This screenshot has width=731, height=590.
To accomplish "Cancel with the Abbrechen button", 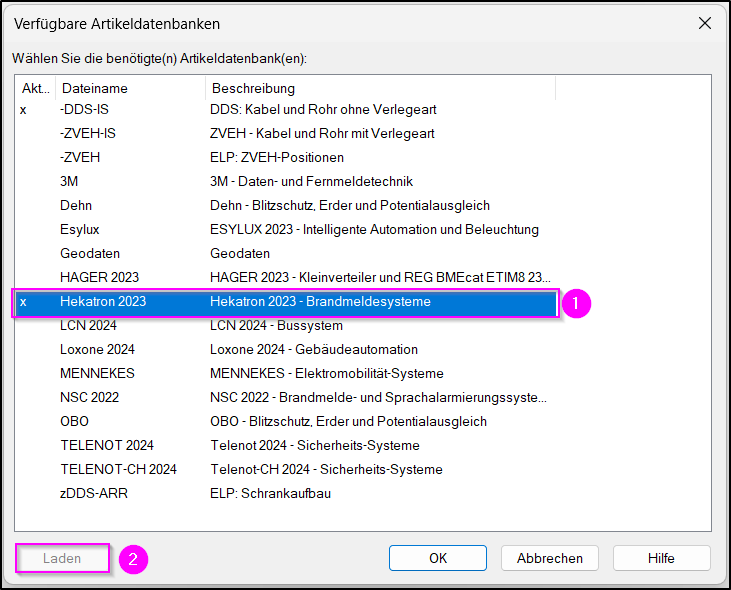I will click(550, 558).
